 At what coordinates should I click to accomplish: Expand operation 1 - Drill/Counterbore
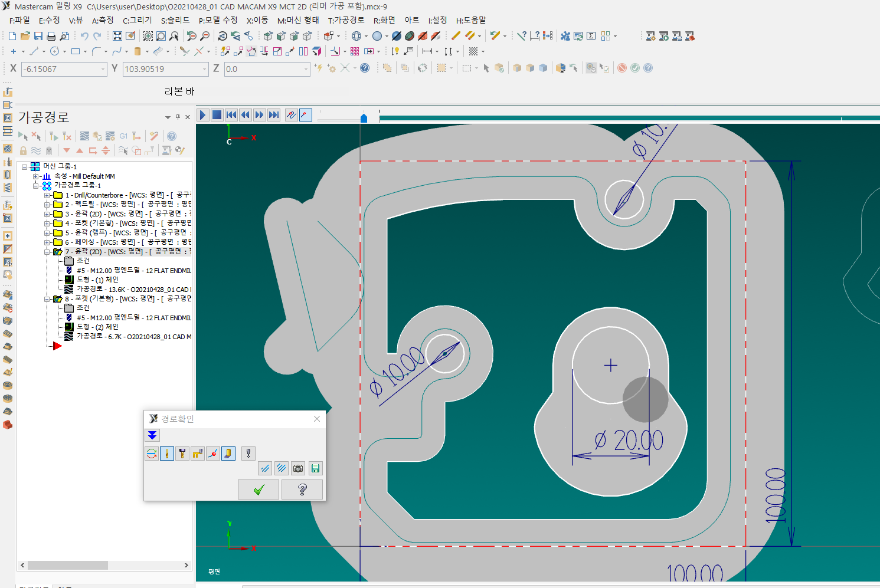point(47,195)
